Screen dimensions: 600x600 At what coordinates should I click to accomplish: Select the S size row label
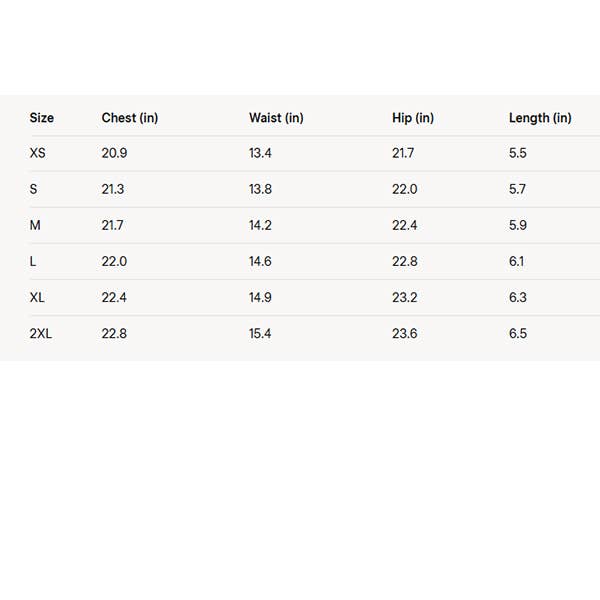click(34, 189)
